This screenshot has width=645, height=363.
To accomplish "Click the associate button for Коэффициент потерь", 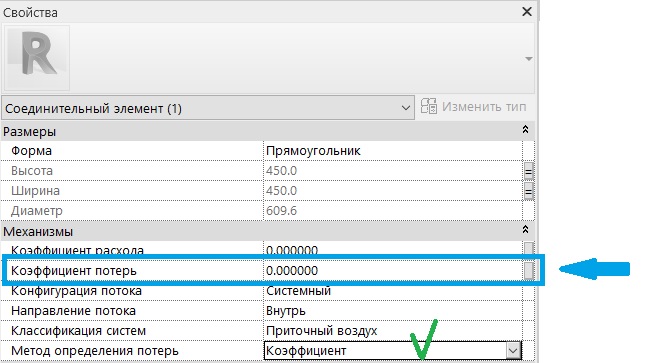I will pyautogui.click(x=529, y=270).
